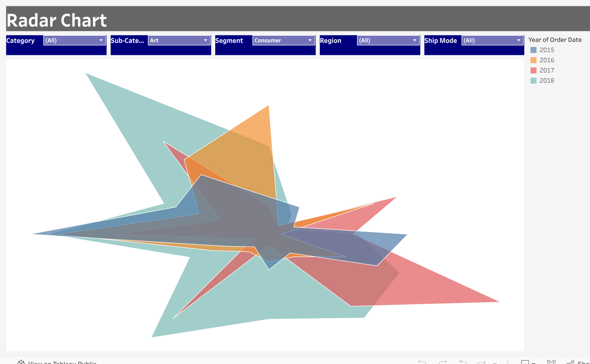The width and height of the screenshot is (590, 364).
Task: Select the 2017 legend entry to highlight
Action: point(533,70)
